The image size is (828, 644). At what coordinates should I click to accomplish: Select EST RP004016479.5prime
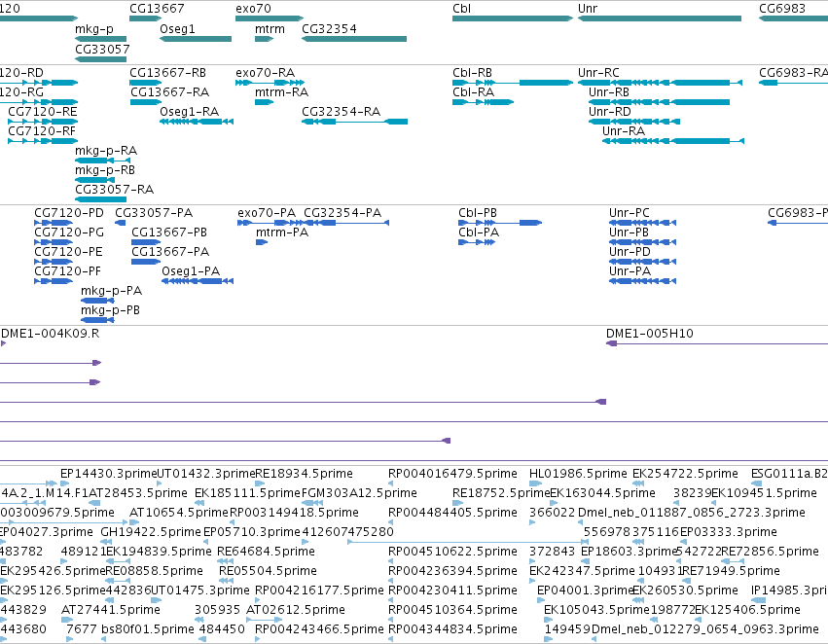click(452, 474)
